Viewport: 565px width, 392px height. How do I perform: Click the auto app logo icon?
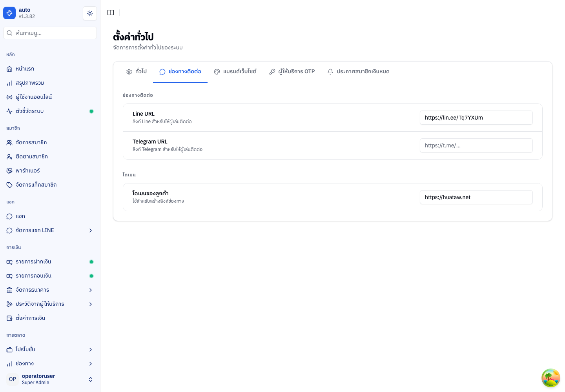click(x=9, y=13)
